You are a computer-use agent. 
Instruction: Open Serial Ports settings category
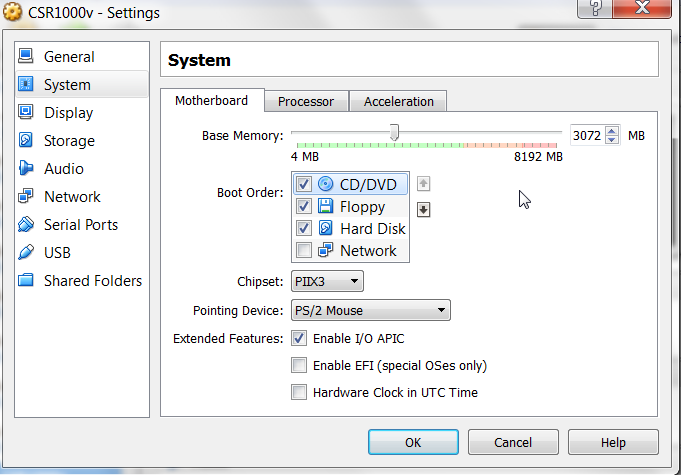click(82, 224)
